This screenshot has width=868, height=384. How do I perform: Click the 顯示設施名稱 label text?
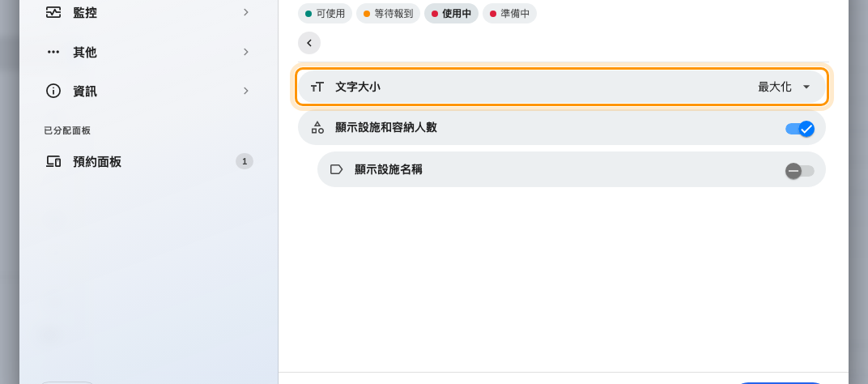389,169
